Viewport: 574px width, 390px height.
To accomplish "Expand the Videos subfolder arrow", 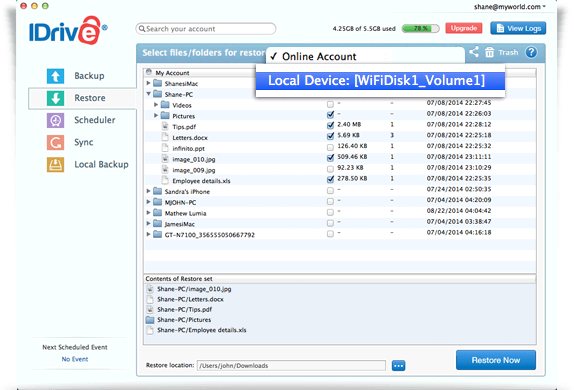I will pos(156,105).
